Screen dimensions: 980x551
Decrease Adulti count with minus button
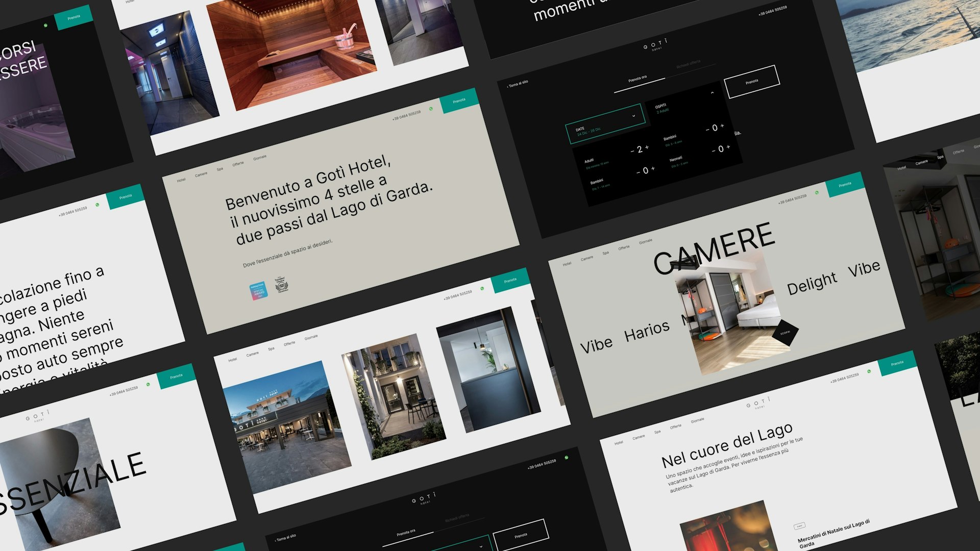[x=632, y=151]
